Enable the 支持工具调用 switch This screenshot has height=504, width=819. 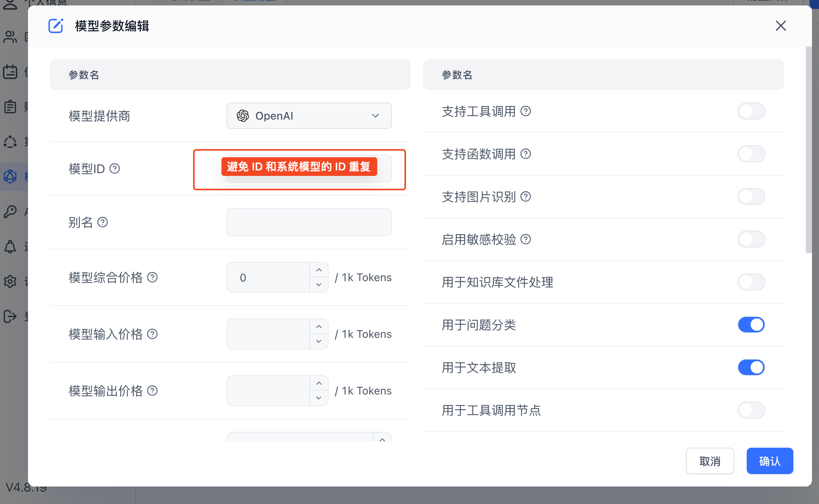tap(751, 111)
